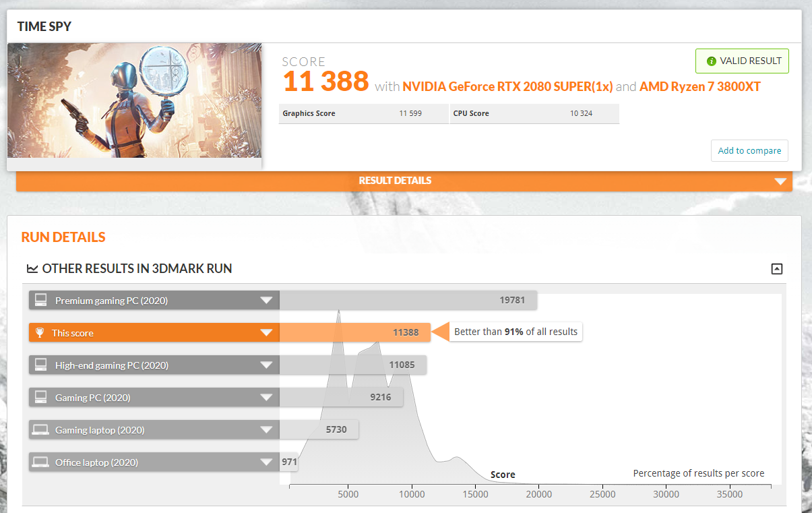Image resolution: width=812 pixels, height=513 pixels.
Task: Click the desktop icon for Gaming PC (2020)
Action: 40,398
